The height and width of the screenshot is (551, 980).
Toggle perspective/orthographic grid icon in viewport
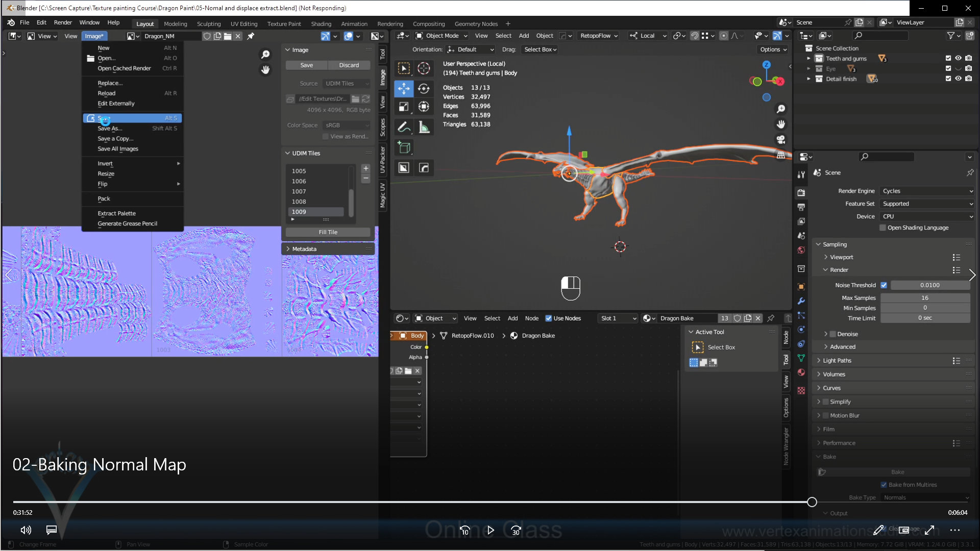tap(781, 155)
